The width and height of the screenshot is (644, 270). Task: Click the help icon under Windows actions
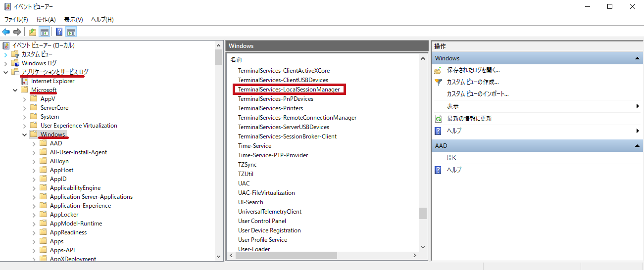pyautogui.click(x=438, y=131)
